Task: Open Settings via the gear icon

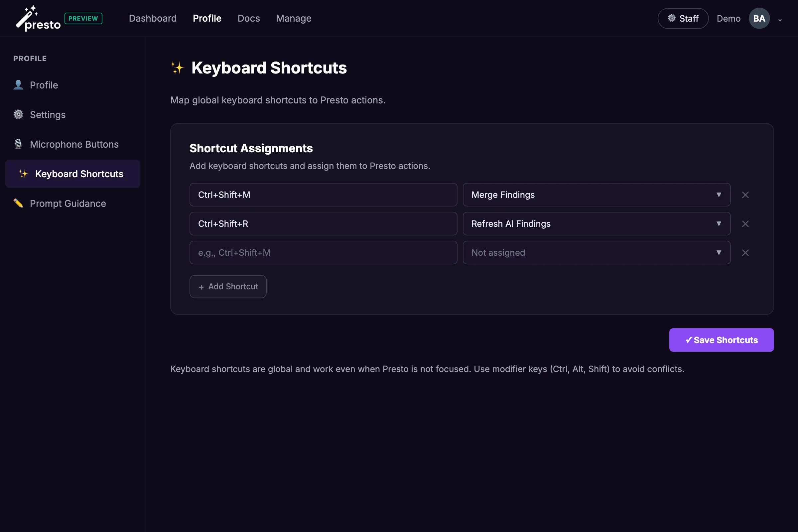Action: 18,114
